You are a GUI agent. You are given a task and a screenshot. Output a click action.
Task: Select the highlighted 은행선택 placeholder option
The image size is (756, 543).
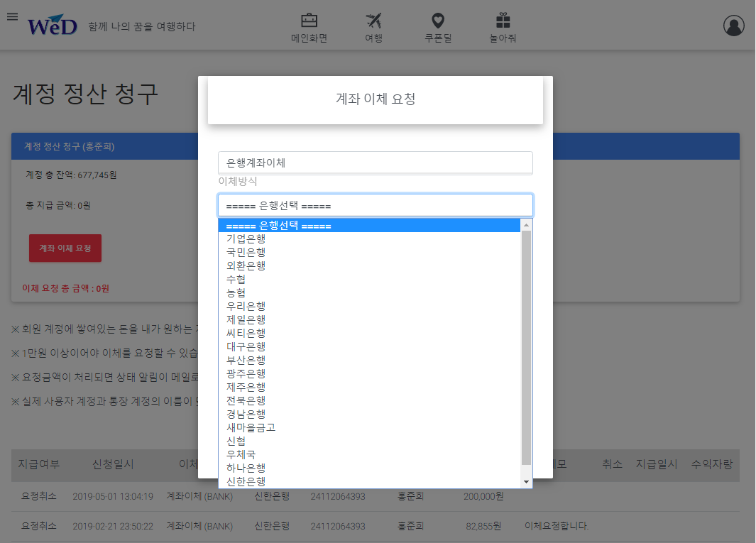pos(369,225)
